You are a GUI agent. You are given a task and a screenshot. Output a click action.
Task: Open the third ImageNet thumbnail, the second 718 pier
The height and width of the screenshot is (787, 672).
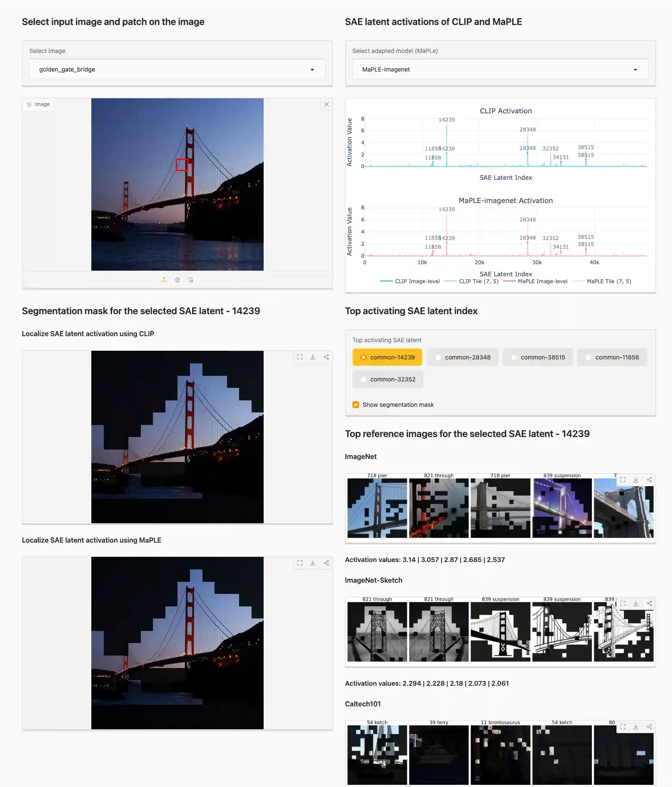[501, 508]
